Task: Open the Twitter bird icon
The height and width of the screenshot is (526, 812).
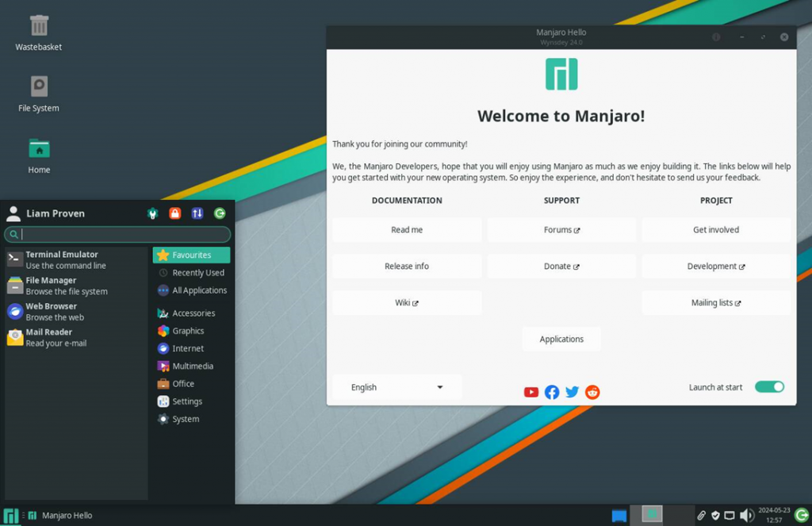Action: click(x=572, y=392)
